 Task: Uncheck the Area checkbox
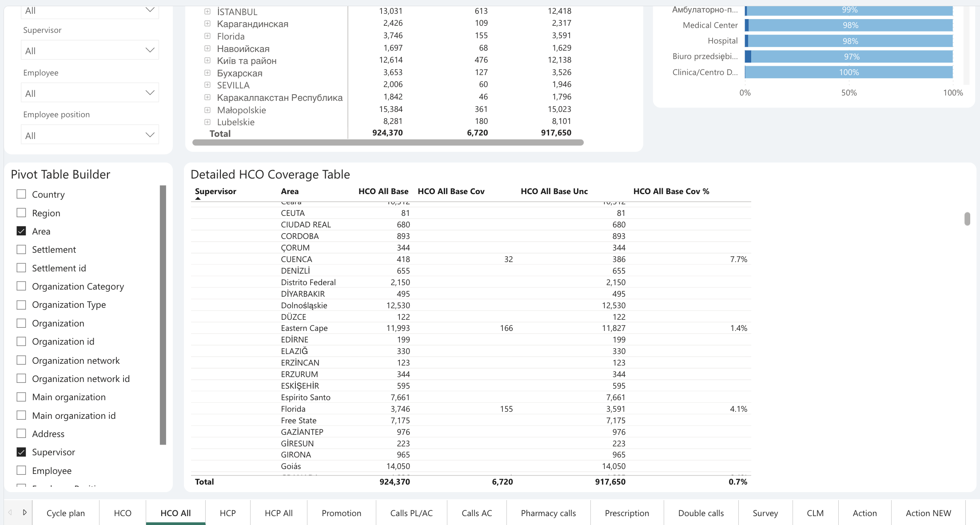pos(21,231)
